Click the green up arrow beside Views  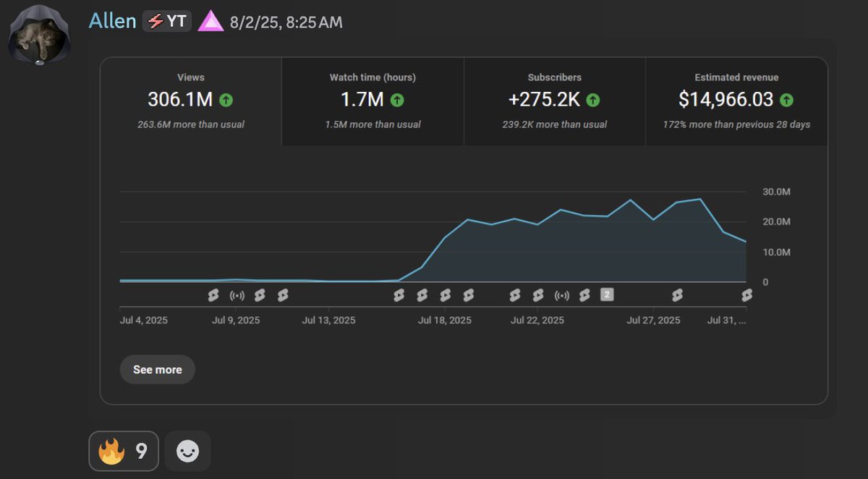pos(225,100)
